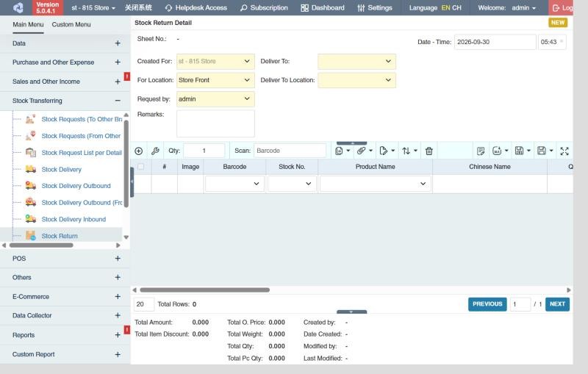Click the export file icon

(383, 151)
